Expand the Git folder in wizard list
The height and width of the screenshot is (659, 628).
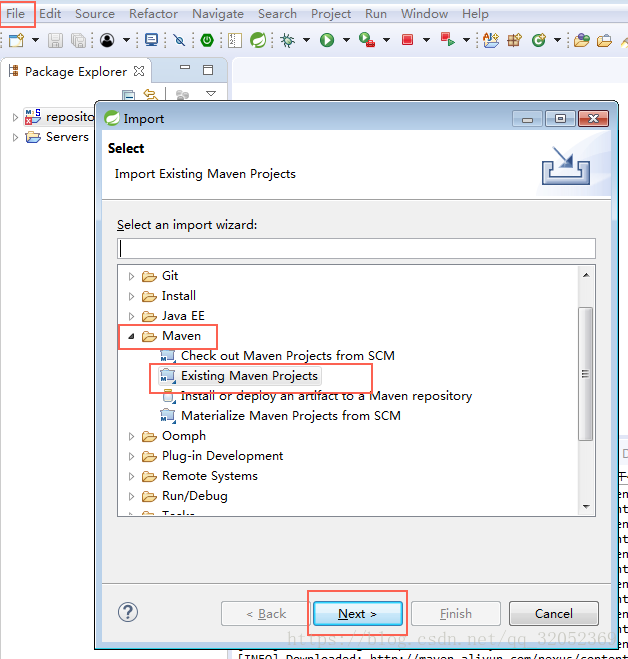tap(131, 276)
